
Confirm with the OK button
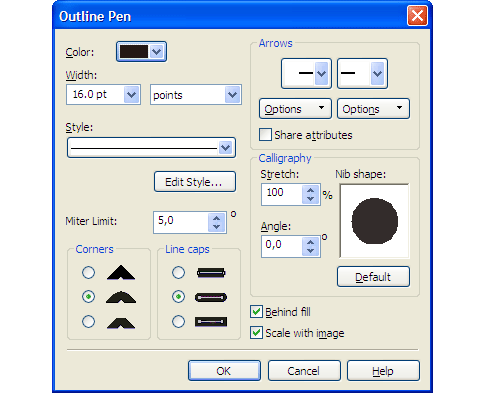224,371
